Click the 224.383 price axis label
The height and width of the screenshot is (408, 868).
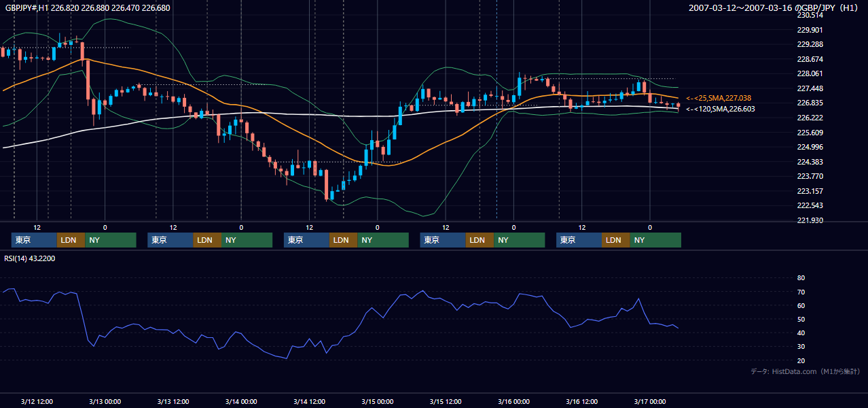[x=810, y=162]
